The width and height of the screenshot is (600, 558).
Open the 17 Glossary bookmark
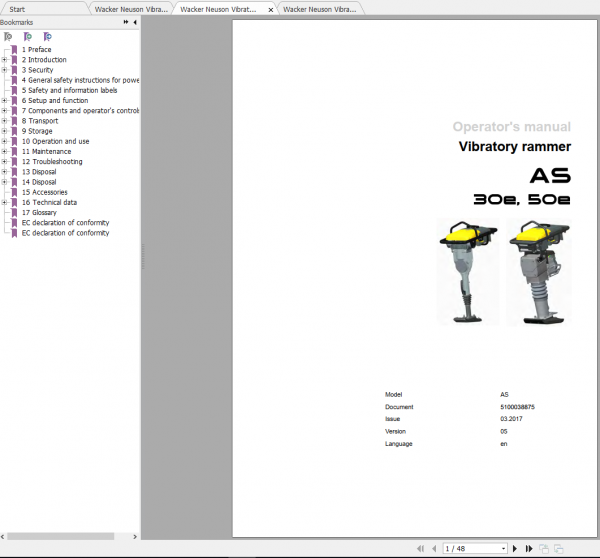(39, 212)
